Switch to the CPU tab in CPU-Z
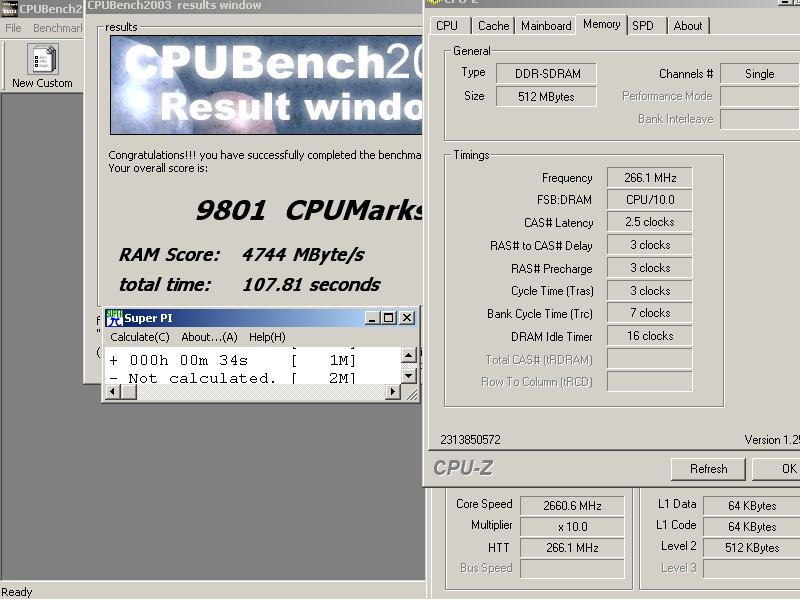 tap(447, 26)
